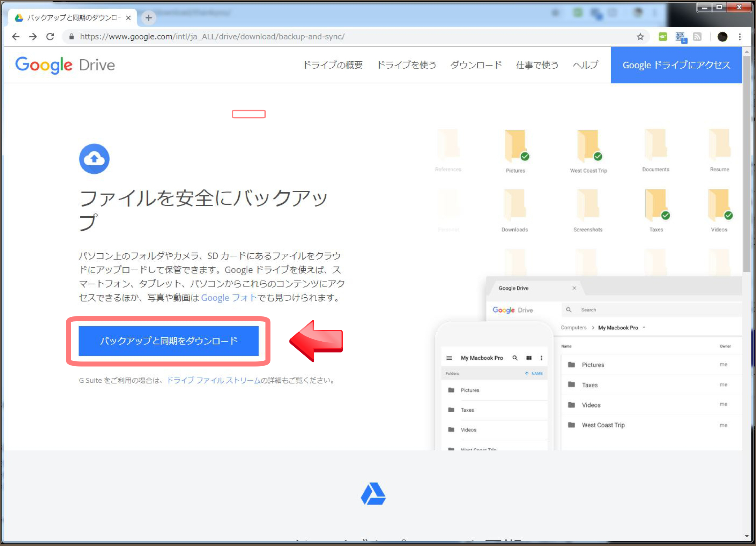Close the バックアップと同期 tab
The width and height of the screenshot is (756, 546).
click(x=128, y=18)
